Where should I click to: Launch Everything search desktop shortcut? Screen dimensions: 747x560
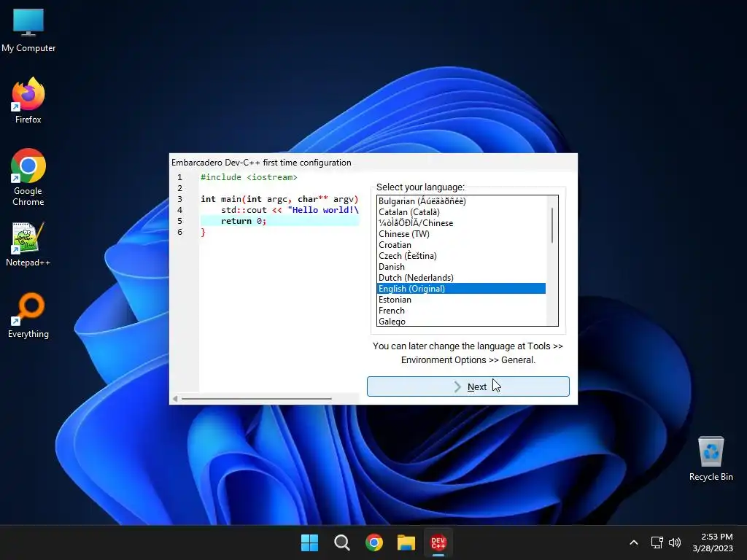tap(28, 315)
